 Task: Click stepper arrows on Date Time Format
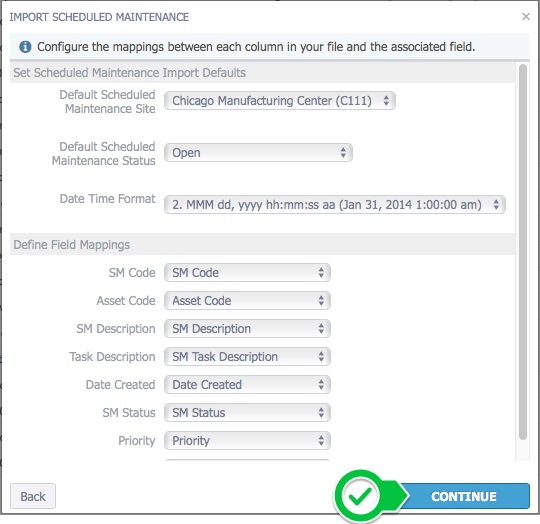tap(496, 205)
